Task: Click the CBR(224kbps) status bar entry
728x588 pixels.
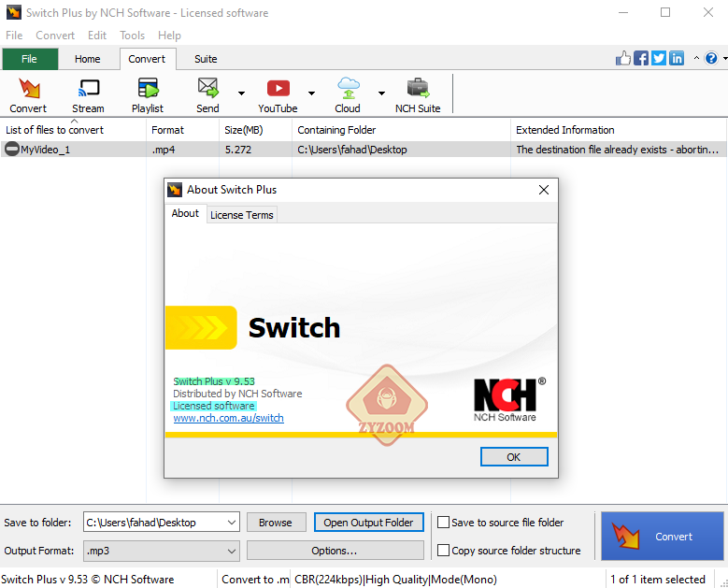Action: coord(395,580)
